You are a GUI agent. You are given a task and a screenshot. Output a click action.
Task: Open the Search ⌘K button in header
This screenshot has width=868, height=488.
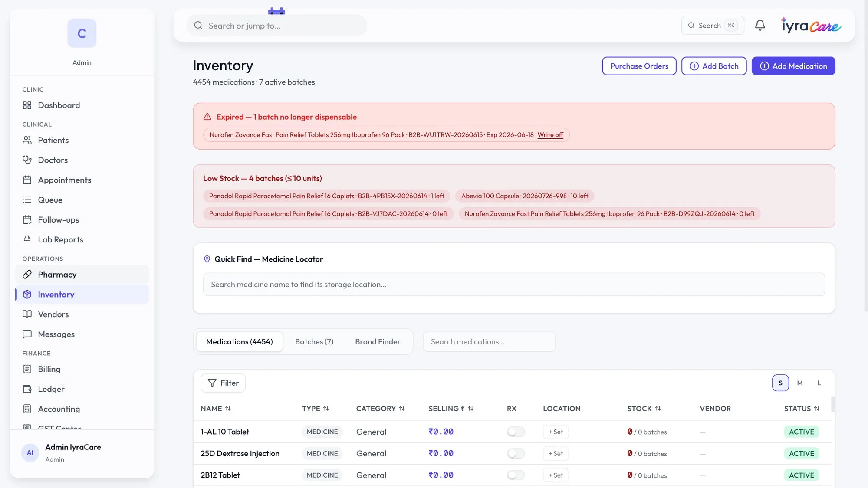tap(713, 26)
